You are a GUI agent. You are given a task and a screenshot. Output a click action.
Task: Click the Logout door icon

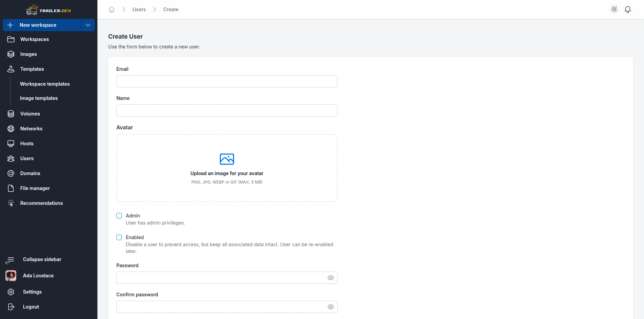(x=11, y=307)
